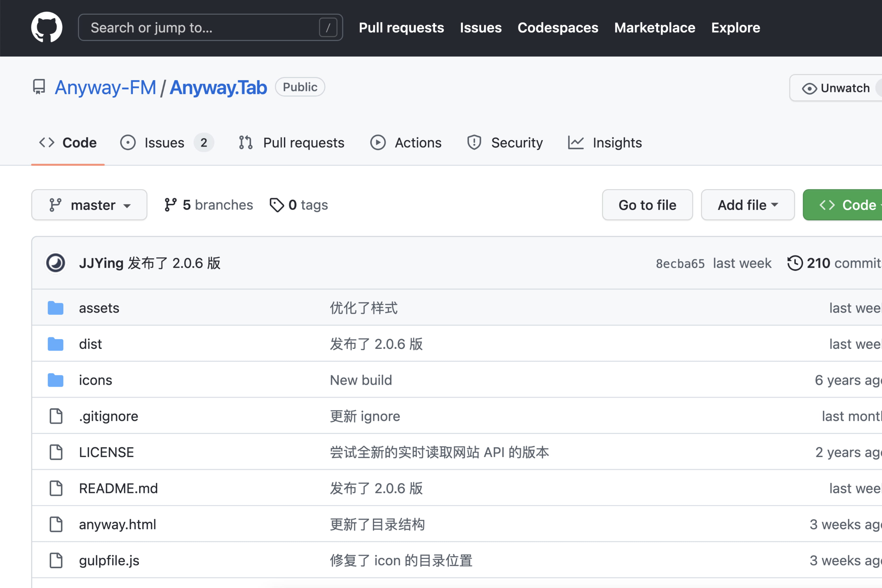The height and width of the screenshot is (588, 882).
Task: Open the GitHub home logo
Action: 47,27
